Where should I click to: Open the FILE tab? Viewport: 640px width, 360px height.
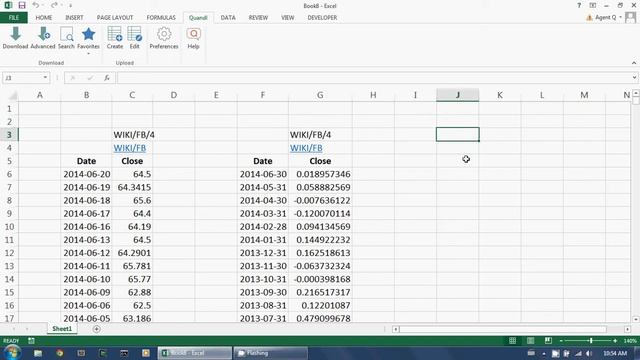click(x=13, y=18)
